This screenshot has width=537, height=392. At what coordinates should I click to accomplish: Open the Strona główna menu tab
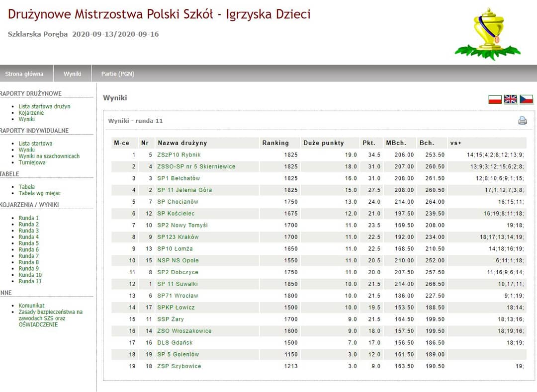click(x=24, y=74)
